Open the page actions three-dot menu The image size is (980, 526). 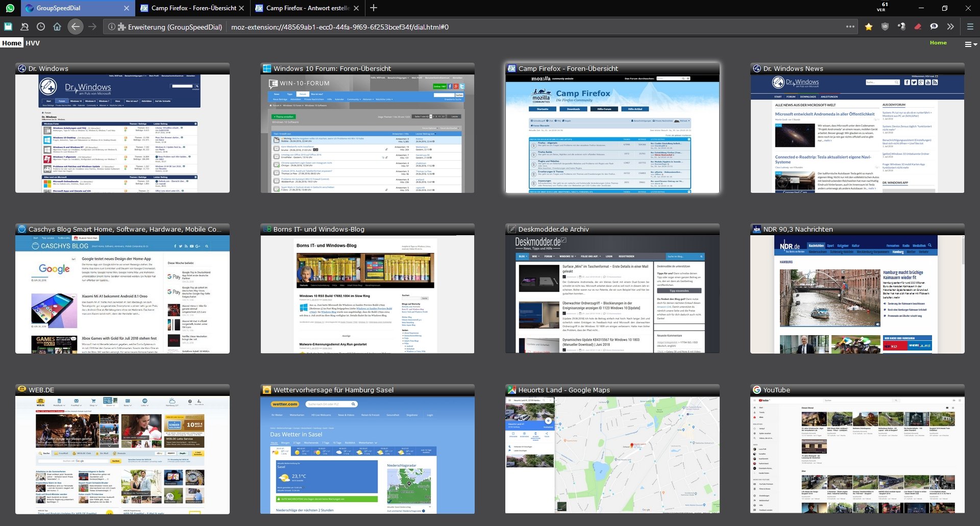[x=850, y=27]
